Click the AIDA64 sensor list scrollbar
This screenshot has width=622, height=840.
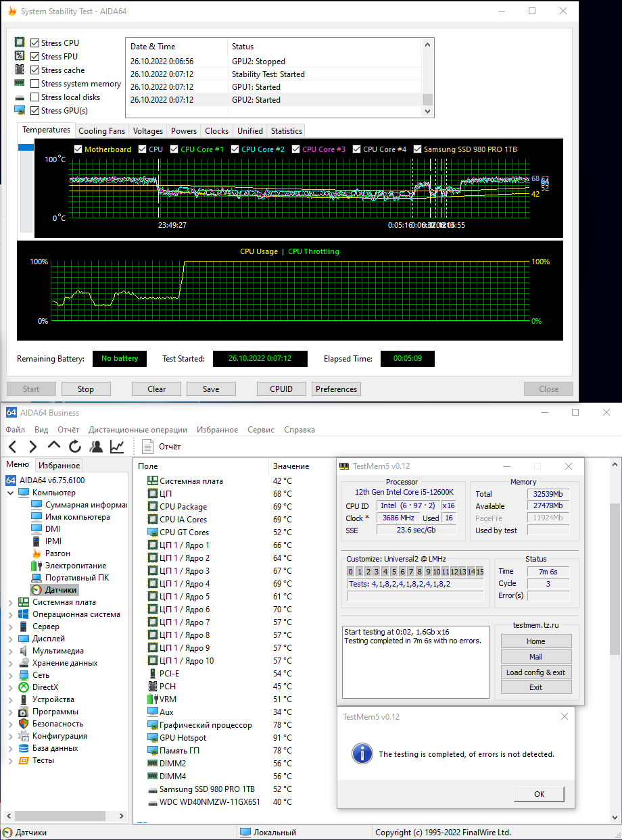pyautogui.click(x=615, y=580)
